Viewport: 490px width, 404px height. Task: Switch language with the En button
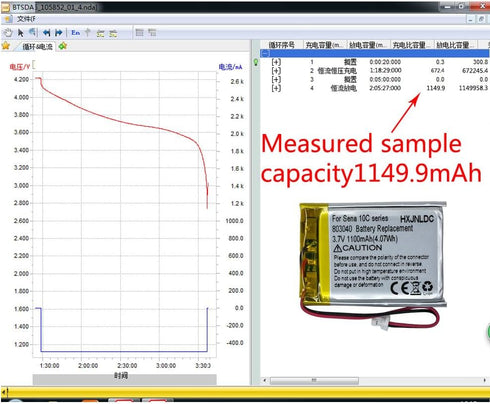(x=76, y=33)
